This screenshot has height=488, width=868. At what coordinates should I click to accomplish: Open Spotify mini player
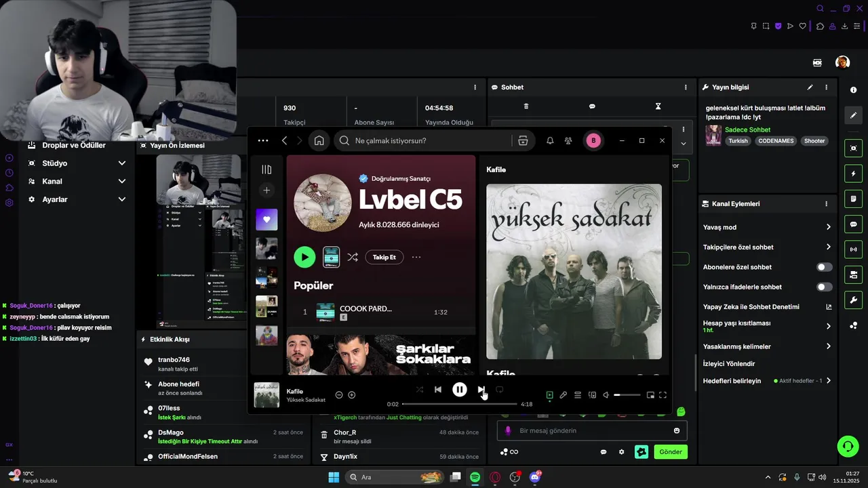point(650,395)
